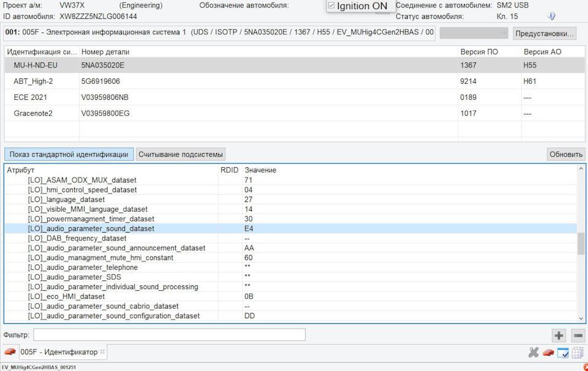Click status bar text EV_MUHig4CGen2HBAS_001251
Image resolution: width=588 pixels, height=371 pixels.
(x=39, y=367)
